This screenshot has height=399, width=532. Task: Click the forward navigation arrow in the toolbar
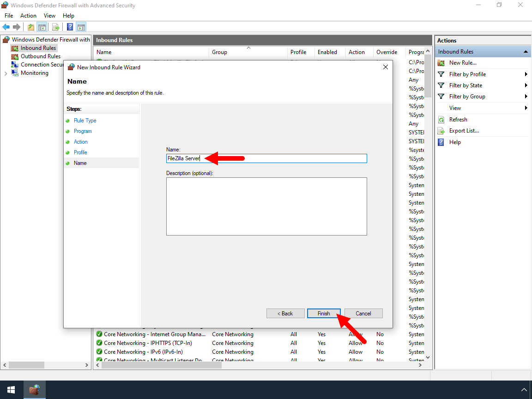click(16, 26)
